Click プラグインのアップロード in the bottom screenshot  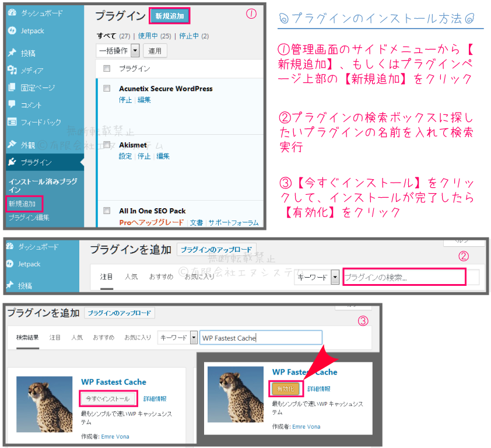120,313
